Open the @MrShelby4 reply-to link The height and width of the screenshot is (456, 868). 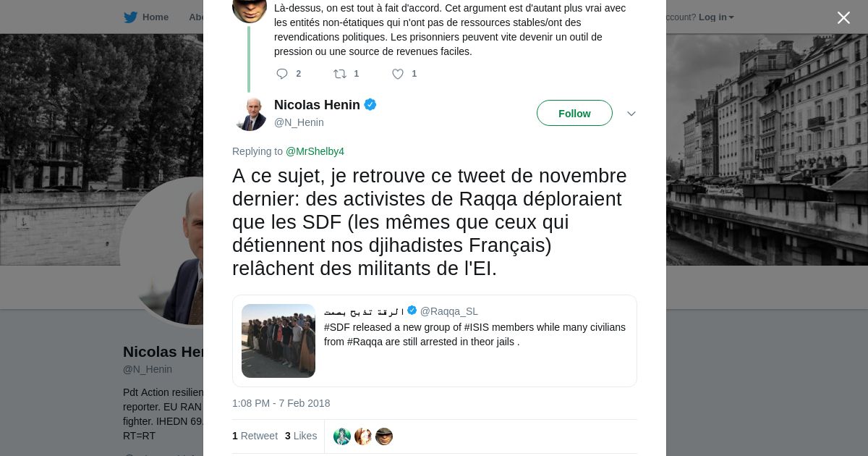coord(315,151)
